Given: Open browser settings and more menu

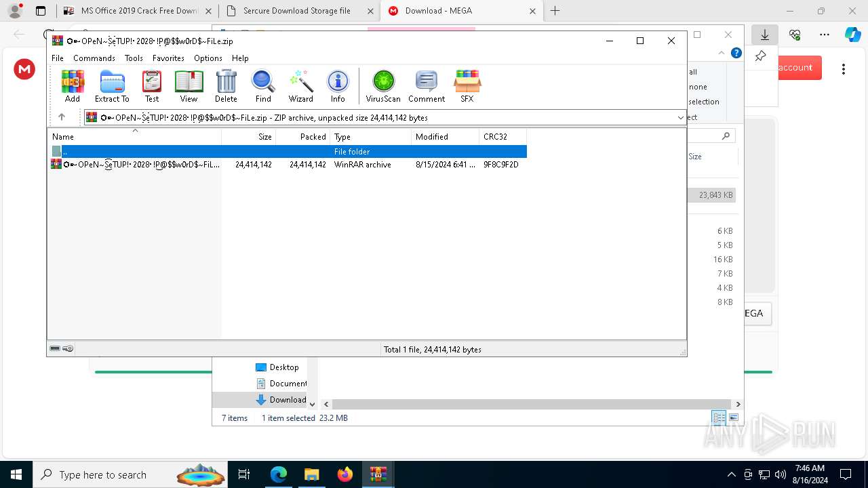Looking at the screenshot, I should (x=825, y=35).
